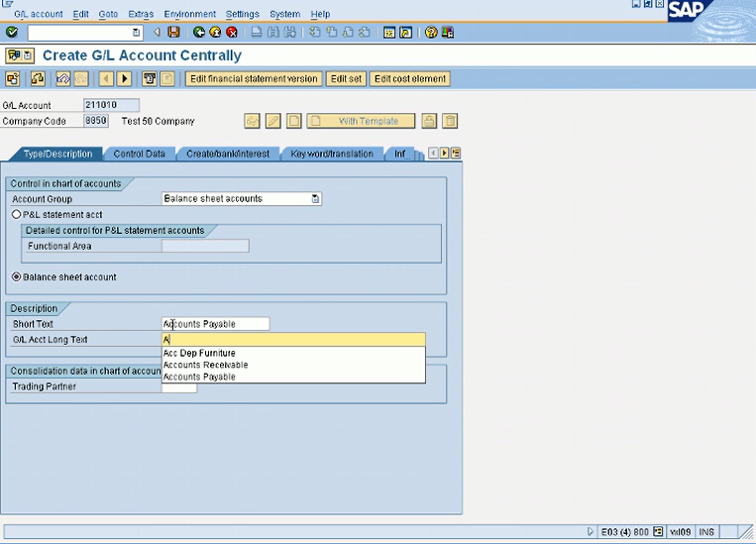Click the Find binoculars icon

click(x=273, y=33)
